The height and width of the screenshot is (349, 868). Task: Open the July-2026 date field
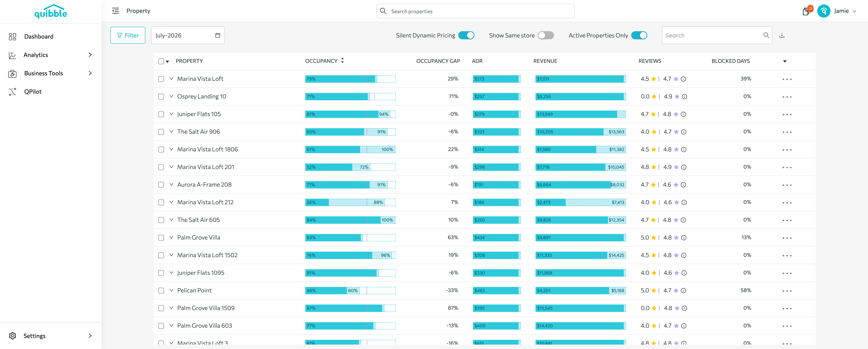tap(188, 35)
